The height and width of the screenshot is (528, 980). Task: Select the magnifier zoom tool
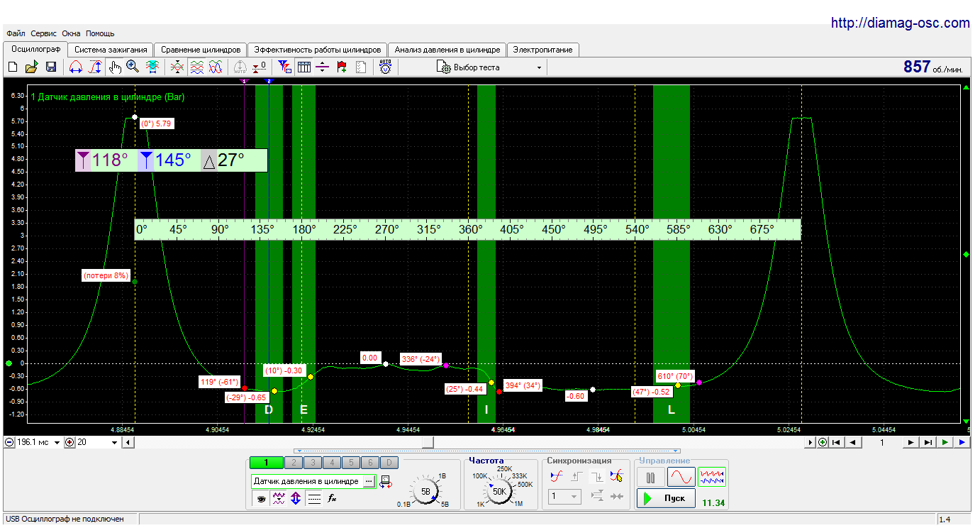(x=133, y=67)
